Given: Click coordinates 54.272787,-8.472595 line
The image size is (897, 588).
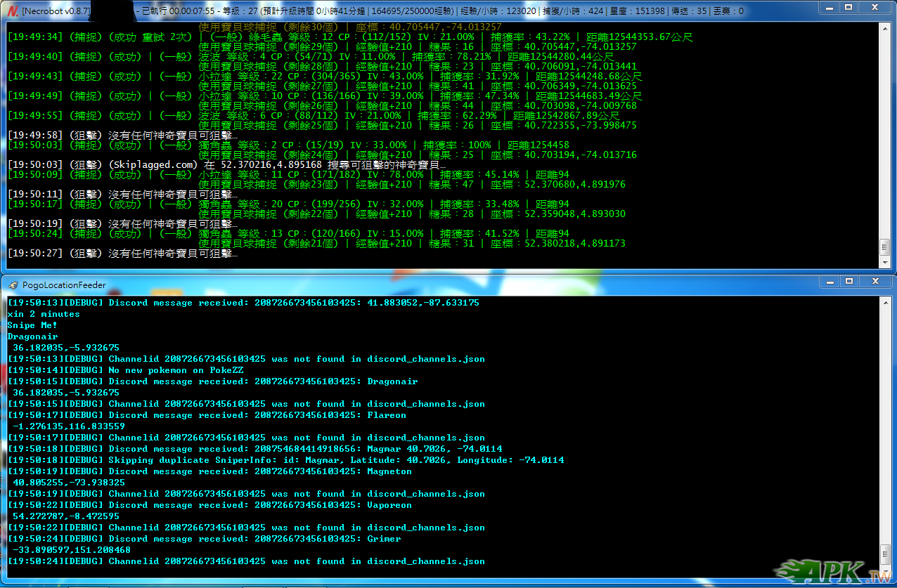Looking at the screenshot, I should coord(66,516).
